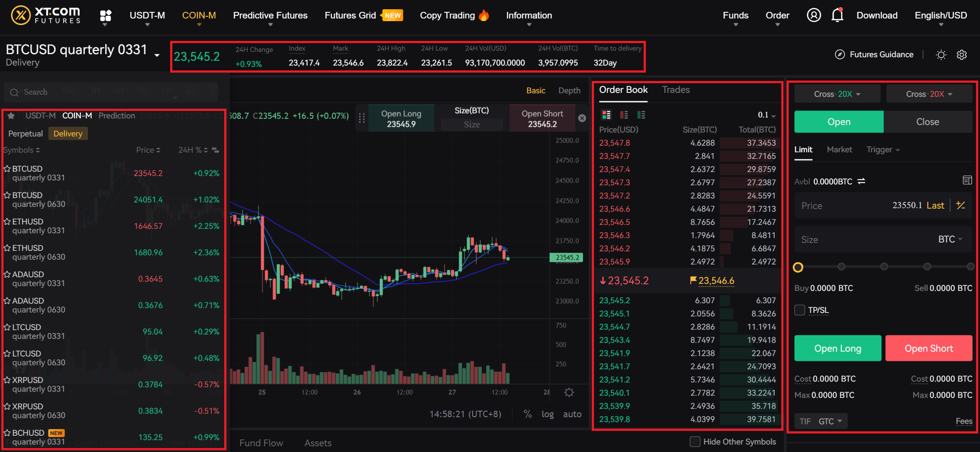Close the floating quick order panel
Screen dimensions: 980x452
coord(582,118)
